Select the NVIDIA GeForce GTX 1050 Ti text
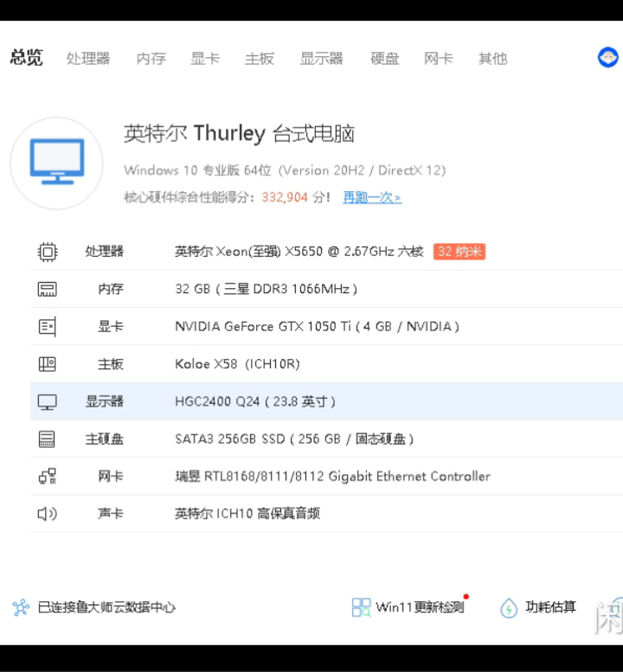Image resolution: width=623 pixels, height=672 pixels. (x=317, y=327)
